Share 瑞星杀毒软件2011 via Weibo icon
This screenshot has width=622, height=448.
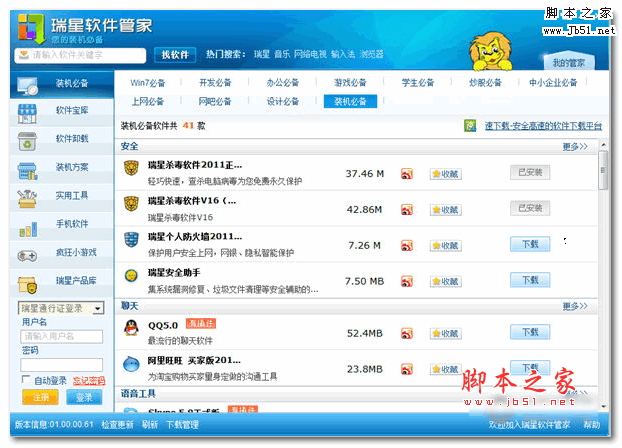click(x=407, y=173)
